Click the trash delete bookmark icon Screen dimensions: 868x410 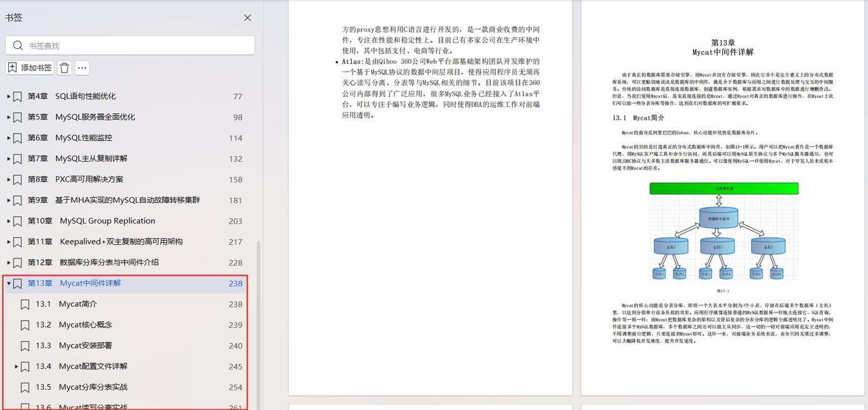[64, 68]
